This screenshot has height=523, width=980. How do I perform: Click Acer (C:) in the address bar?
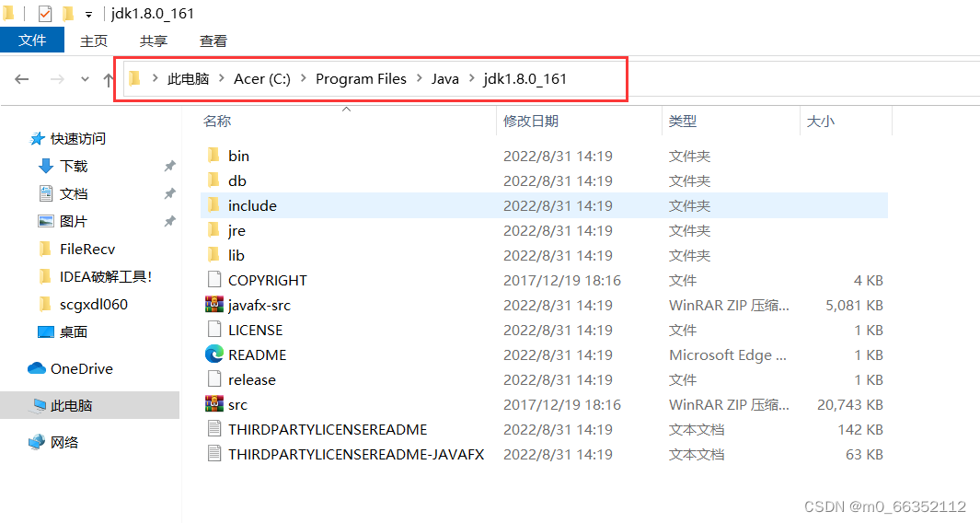262,79
